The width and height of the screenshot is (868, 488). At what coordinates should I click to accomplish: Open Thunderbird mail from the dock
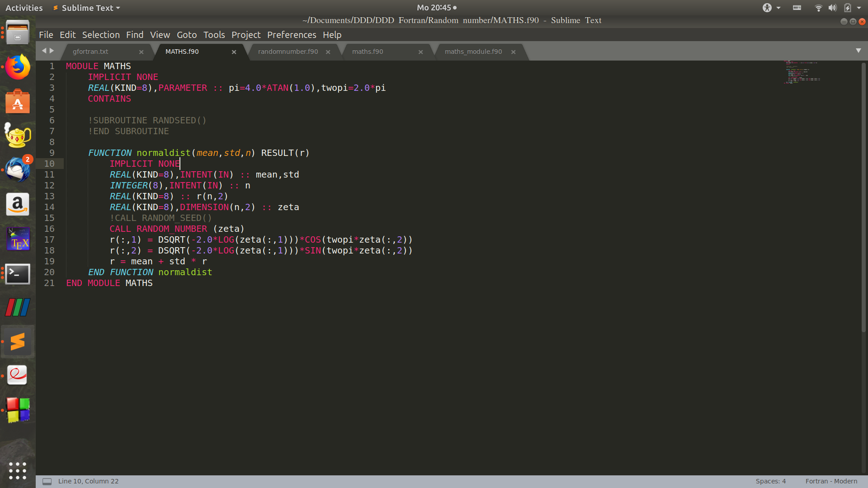(x=18, y=170)
